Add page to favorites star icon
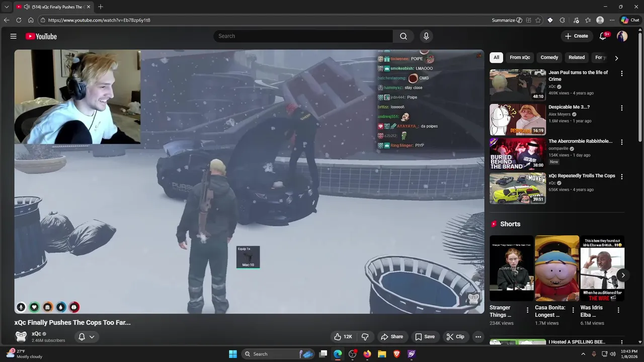Image resolution: width=644 pixels, height=362 pixels. coord(538,20)
